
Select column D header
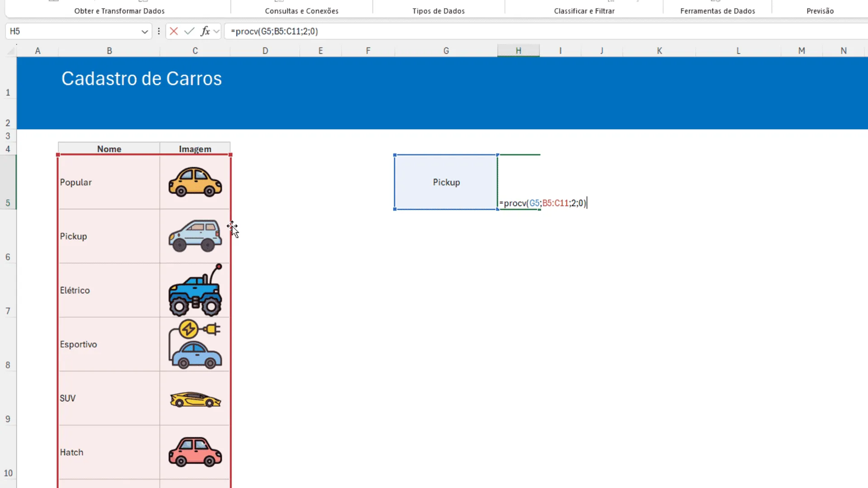[265, 51]
